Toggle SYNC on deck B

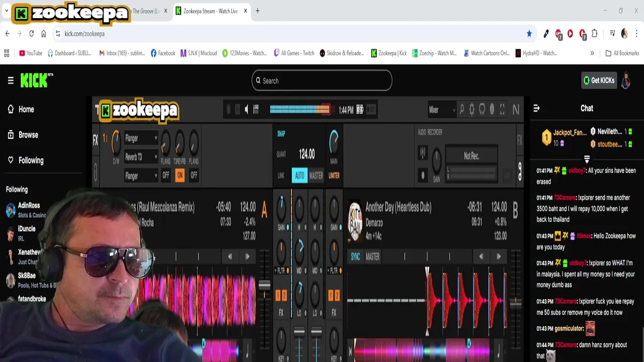pos(355,256)
